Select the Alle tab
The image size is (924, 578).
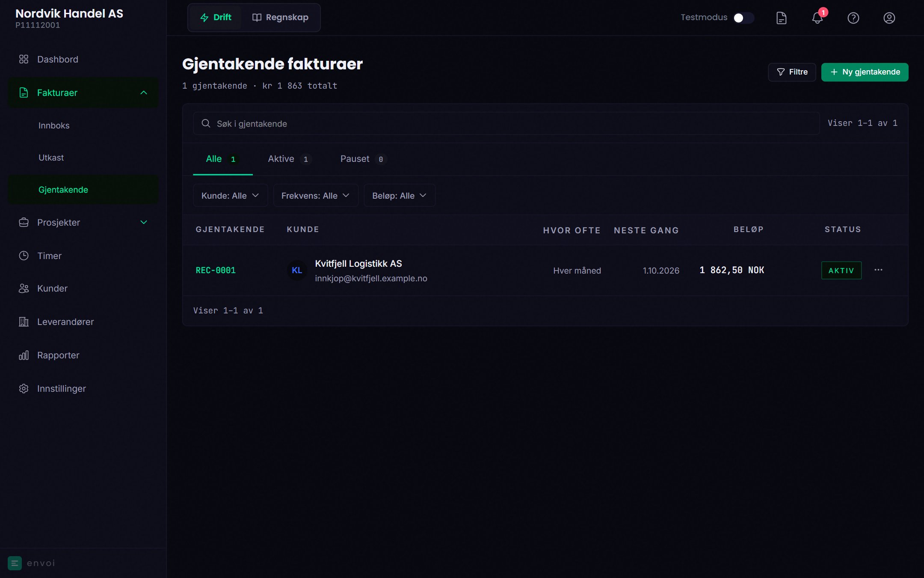click(x=222, y=159)
